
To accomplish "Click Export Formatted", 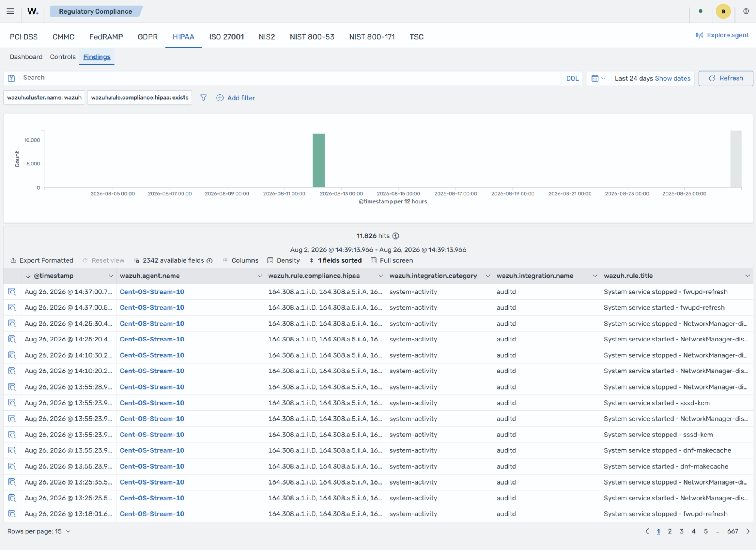I will coord(42,260).
